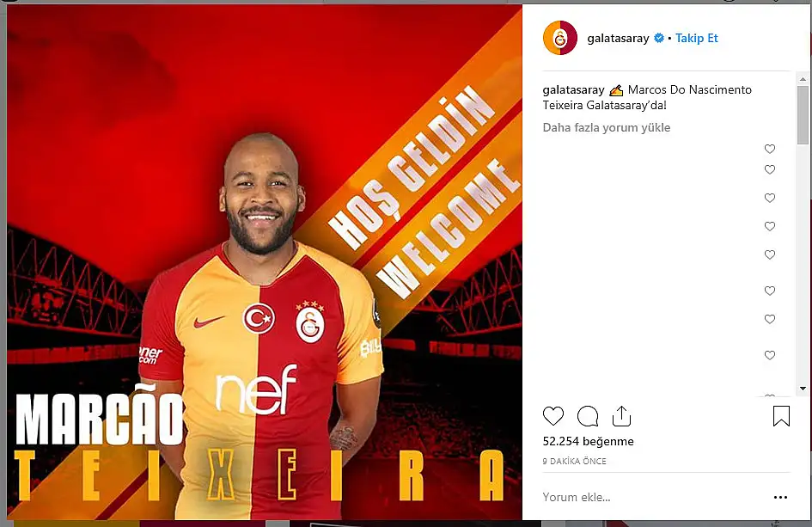Image resolution: width=812 pixels, height=527 pixels.
Task: Open galatasaray username in the header
Action: click(x=618, y=38)
